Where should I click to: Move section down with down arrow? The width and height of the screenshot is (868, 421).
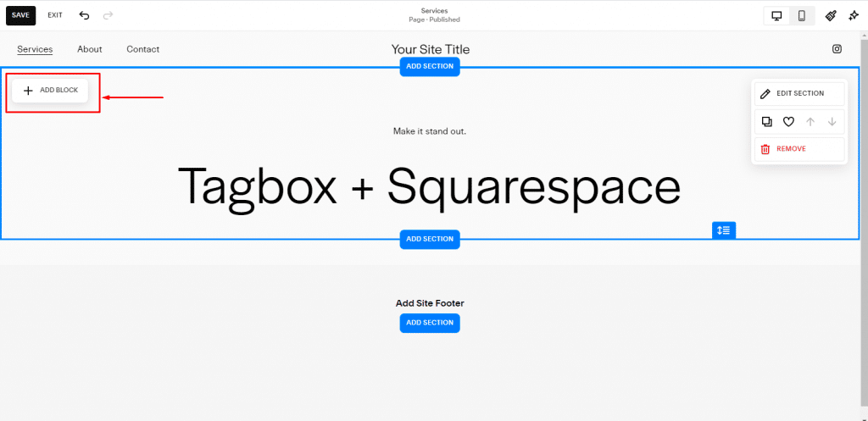pyautogui.click(x=832, y=122)
